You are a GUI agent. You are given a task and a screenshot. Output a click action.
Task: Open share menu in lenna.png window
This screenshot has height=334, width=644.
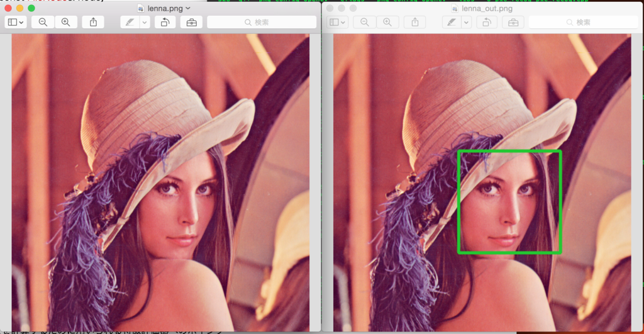[x=94, y=22]
